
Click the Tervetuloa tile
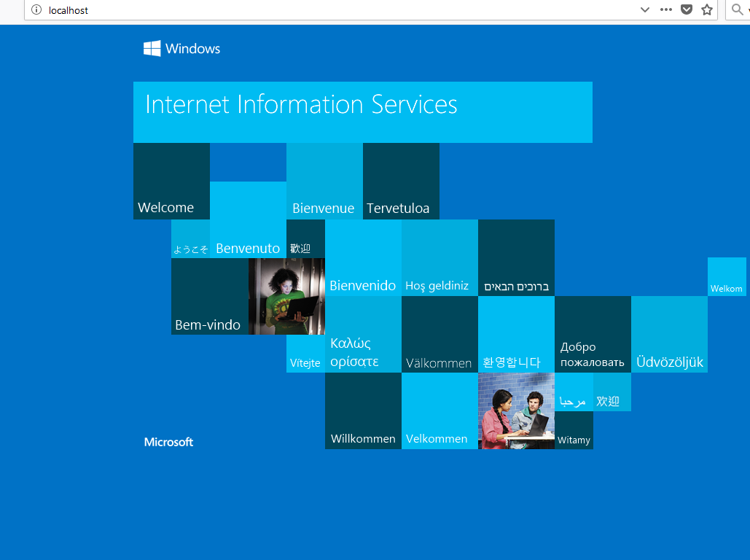401,181
